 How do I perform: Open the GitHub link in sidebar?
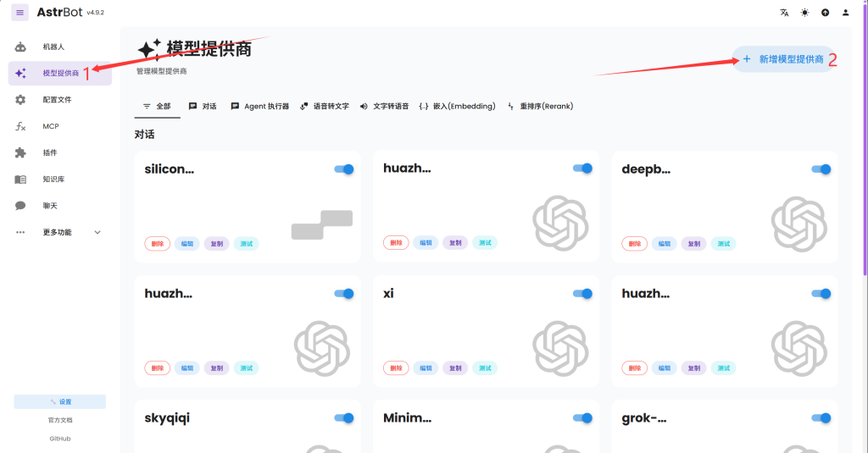(59, 439)
